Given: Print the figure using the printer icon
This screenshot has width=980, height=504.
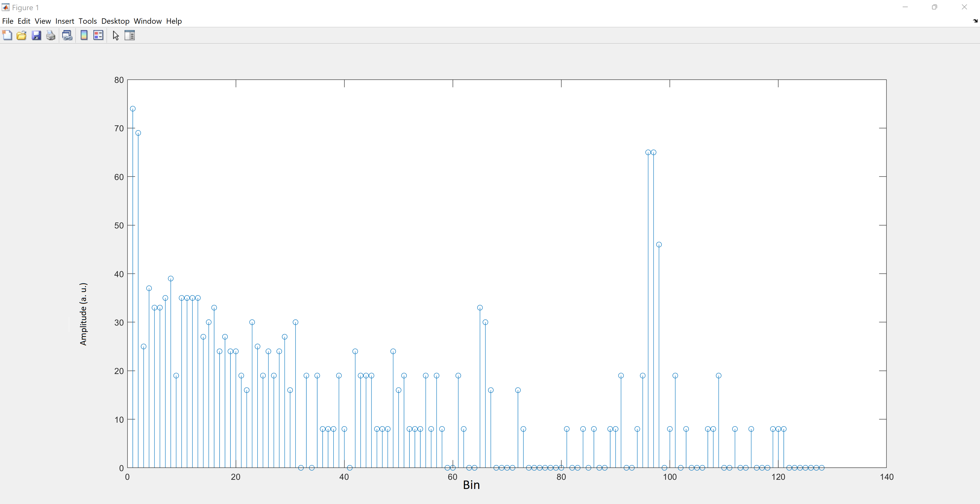Looking at the screenshot, I should pos(51,35).
